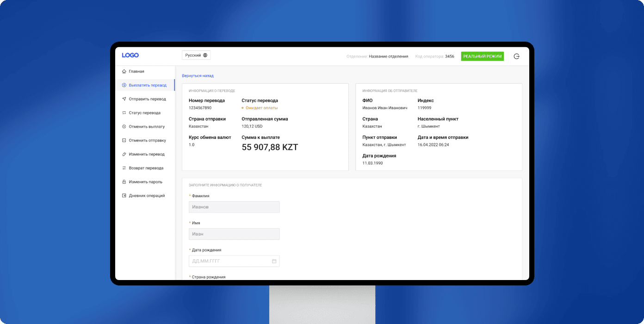
Task: Click the logout icon in top right
Action: 517,56
